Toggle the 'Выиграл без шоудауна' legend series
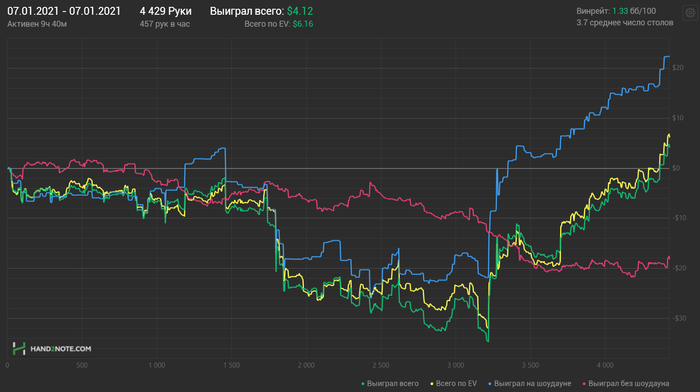The height and width of the screenshot is (392, 700). click(626, 384)
